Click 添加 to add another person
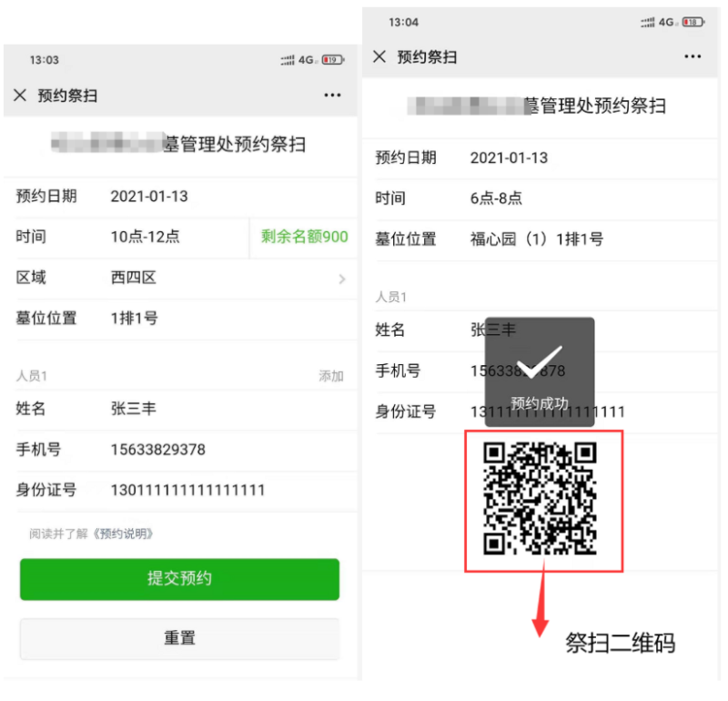This screenshot has height=701, width=728. point(331,376)
